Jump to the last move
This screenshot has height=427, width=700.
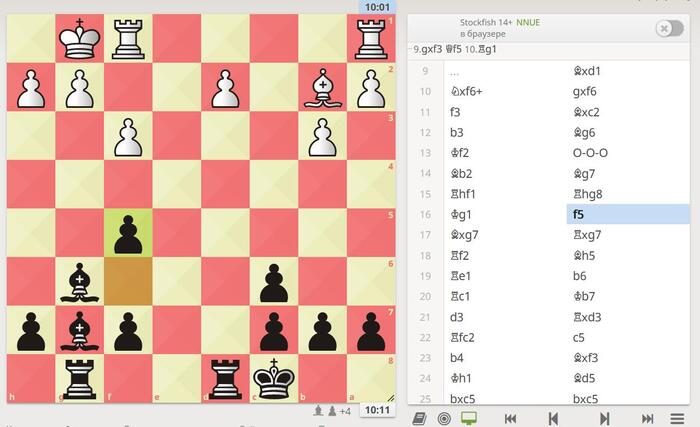pos(647,419)
